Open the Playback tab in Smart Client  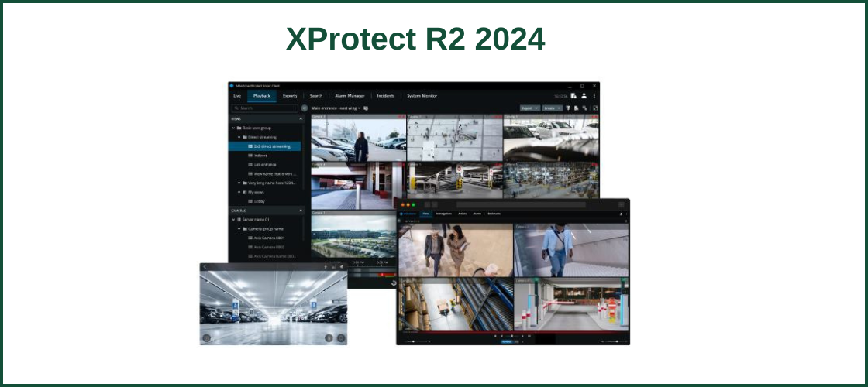click(x=262, y=96)
